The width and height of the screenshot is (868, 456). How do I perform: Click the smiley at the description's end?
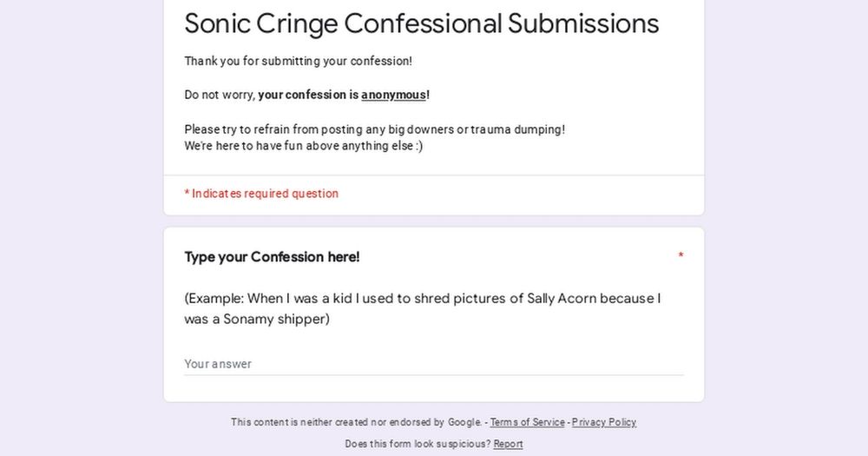[x=418, y=146]
